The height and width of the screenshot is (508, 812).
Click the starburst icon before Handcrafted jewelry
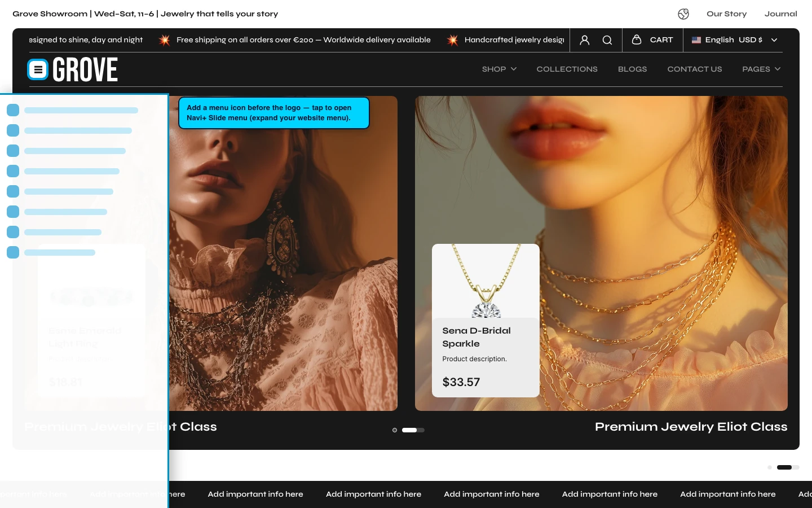coord(452,40)
